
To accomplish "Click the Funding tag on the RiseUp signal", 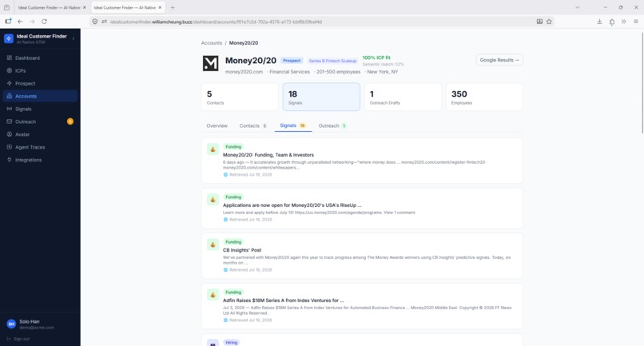I will click(x=233, y=197).
